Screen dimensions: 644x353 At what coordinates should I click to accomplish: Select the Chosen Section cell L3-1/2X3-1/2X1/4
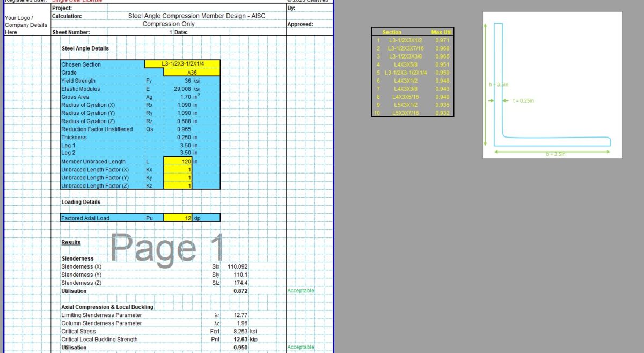182,64
